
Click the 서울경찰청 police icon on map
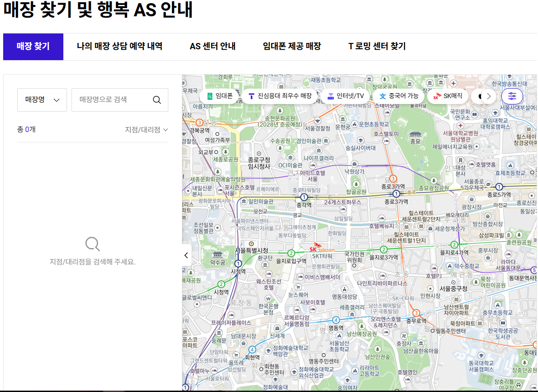point(318,121)
